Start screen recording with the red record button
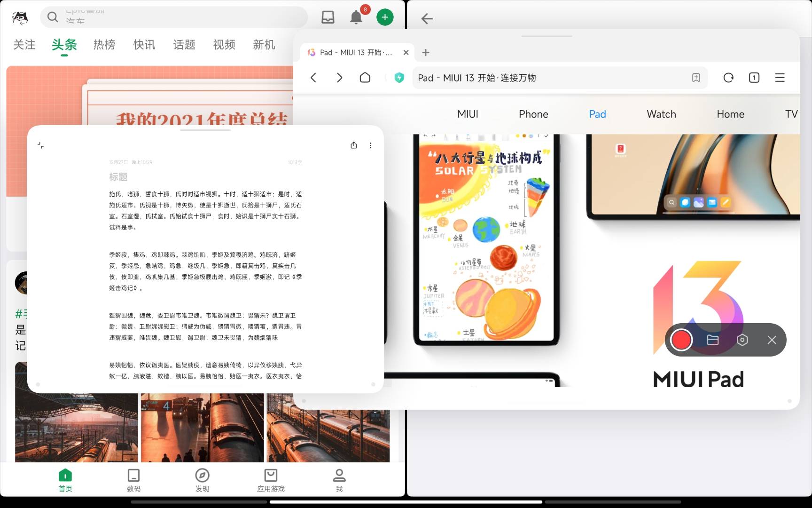812x508 pixels. pyautogui.click(x=681, y=340)
